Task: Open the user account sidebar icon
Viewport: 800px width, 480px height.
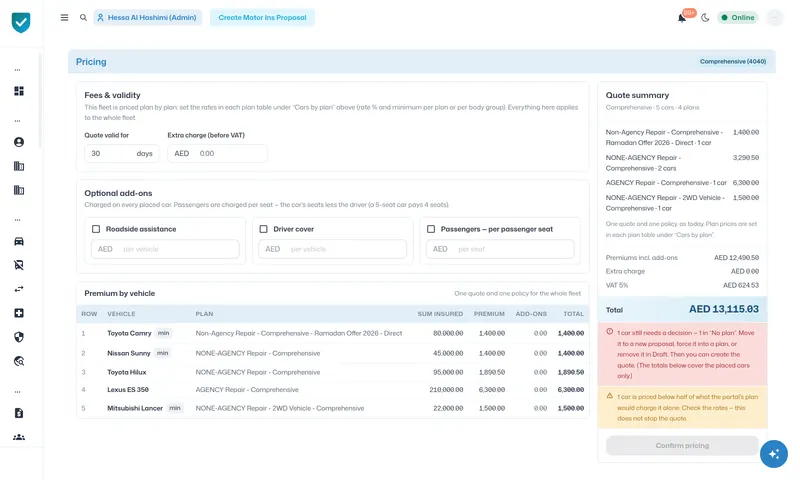Action: click(x=19, y=142)
